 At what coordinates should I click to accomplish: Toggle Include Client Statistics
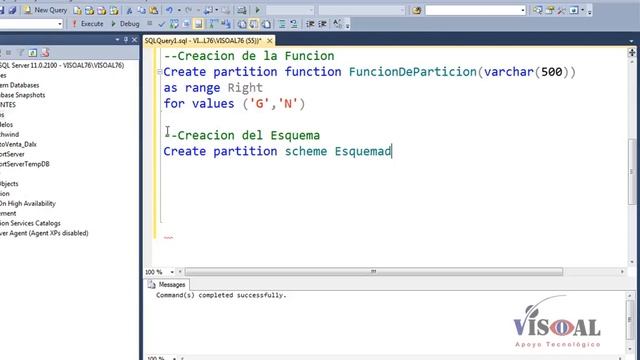click(x=226, y=24)
